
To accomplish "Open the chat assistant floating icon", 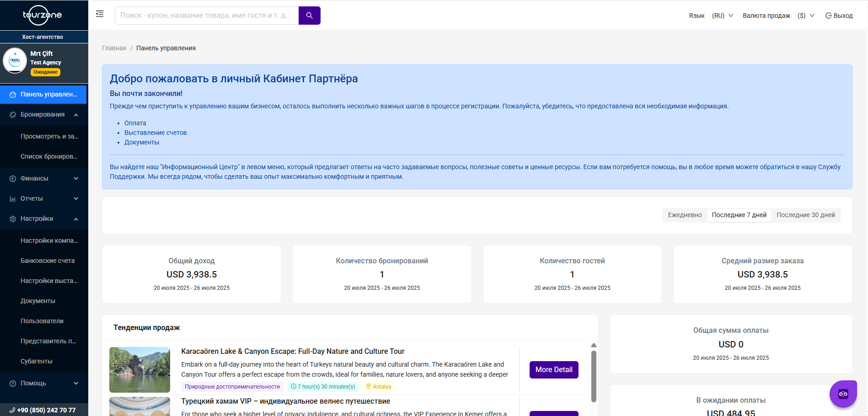I will pyautogui.click(x=843, y=394).
